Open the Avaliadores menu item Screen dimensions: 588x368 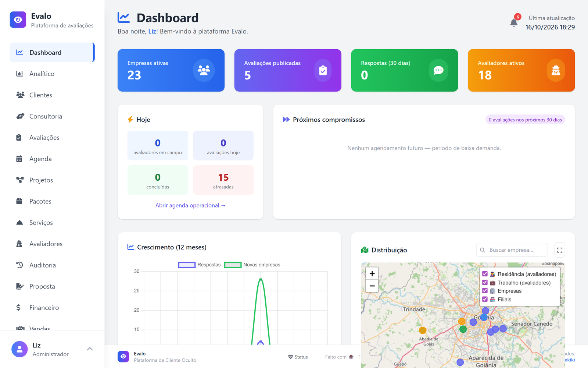tap(52, 244)
